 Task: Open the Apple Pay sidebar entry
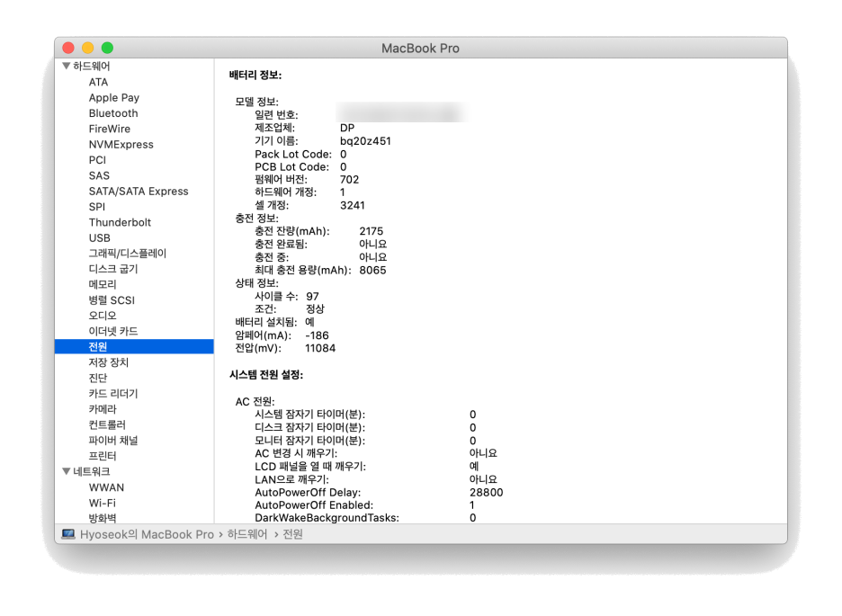[114, 98]
